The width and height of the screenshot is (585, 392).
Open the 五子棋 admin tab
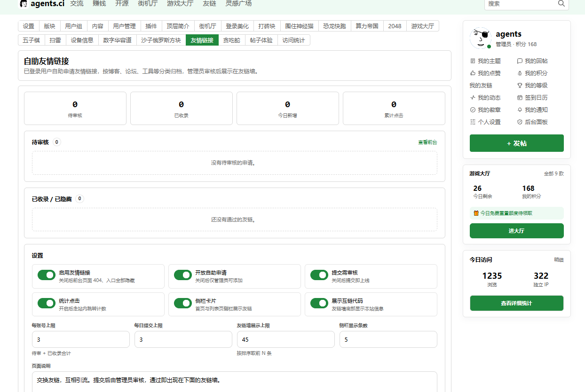(32, 40)
